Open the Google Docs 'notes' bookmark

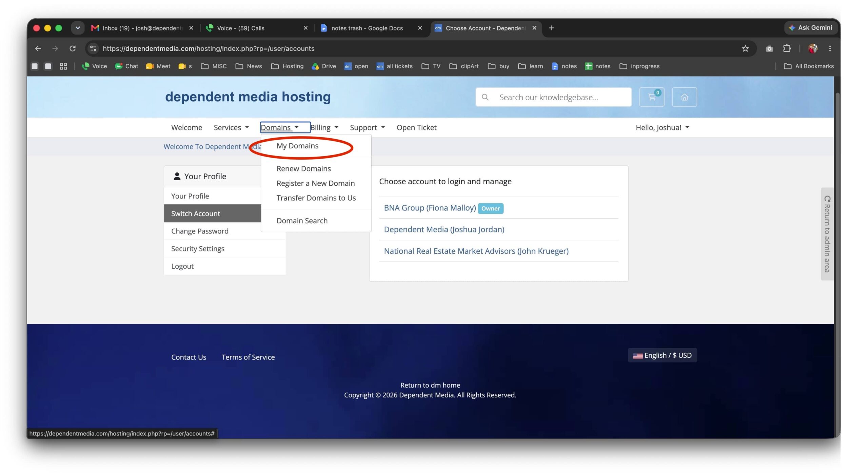coord(564,66)
